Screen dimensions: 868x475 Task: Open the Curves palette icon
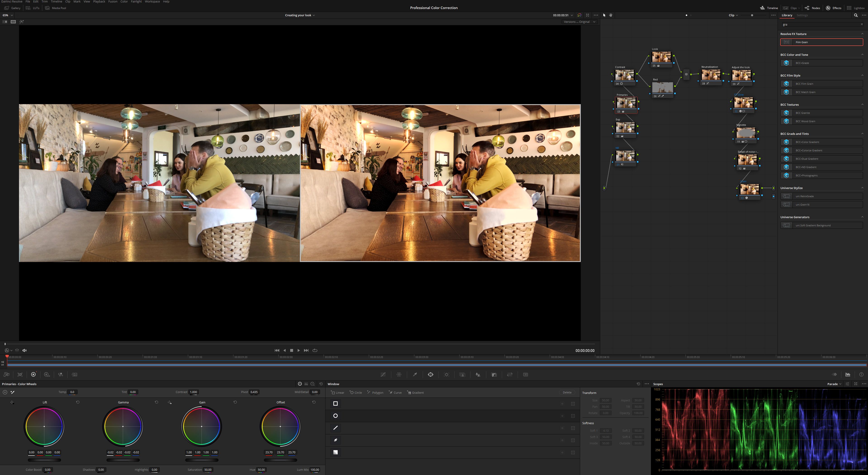tap(383, 374)
